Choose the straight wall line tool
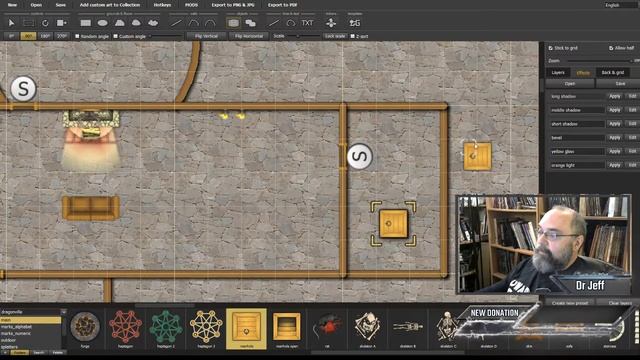The height and width of the screenshot is (360, 640). (x=176, y=23)
